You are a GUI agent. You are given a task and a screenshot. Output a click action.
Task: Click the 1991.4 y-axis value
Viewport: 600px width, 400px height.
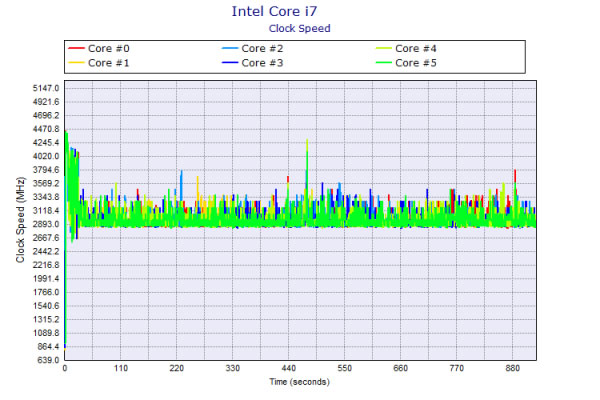[x=46, y=279]
